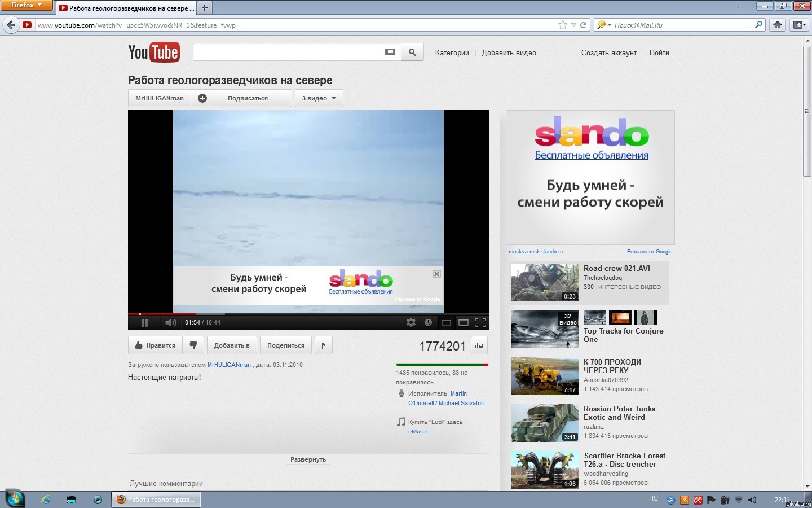The height and width of the screenshot is (508, 812).
Task: Enter fullscreen video mode
Action: coord(480,322)
